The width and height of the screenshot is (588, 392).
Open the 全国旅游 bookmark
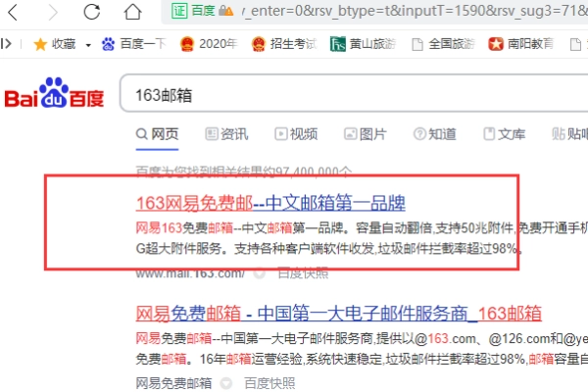443,44
